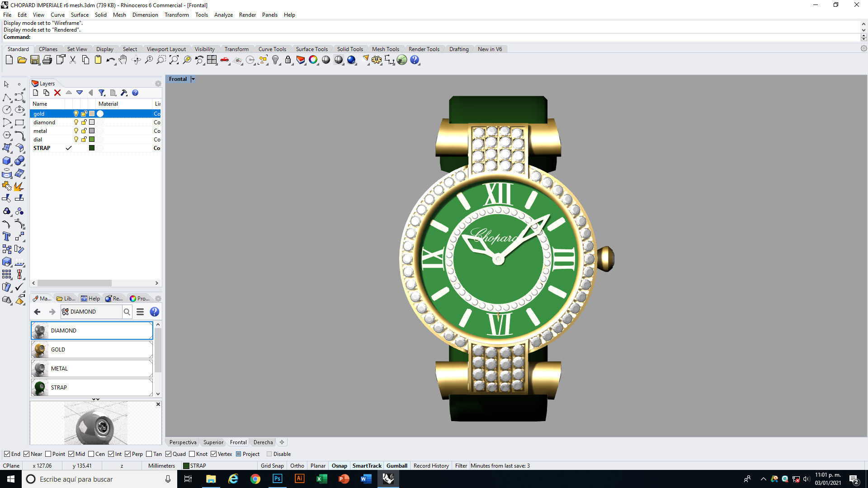
Task: Toggle visibility bulb of diamond layer
Action: [x=76, y=122]
